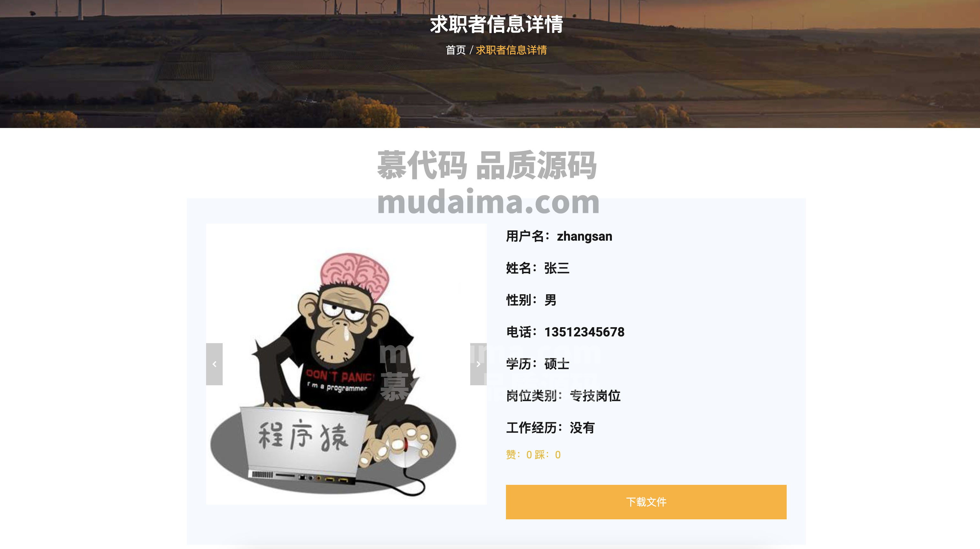Go to 首页 breadcrumb link
The width and height of the screenshot is (980, 549).
(x=456, y=50)
